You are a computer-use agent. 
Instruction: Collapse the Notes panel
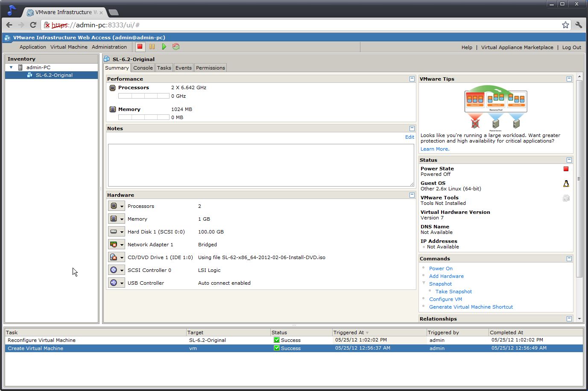click(412, 128)
